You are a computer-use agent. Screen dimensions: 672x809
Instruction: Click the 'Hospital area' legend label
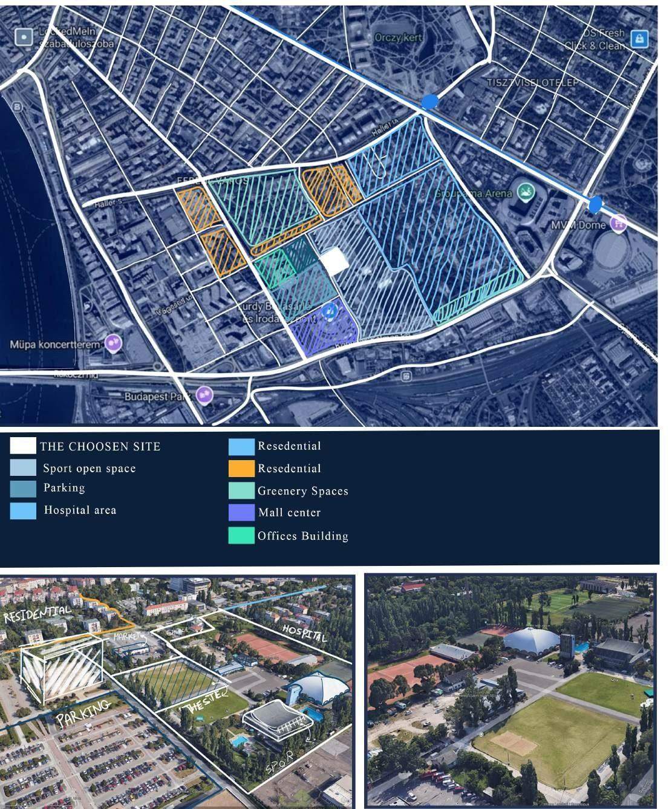click(x=80, y=510)
